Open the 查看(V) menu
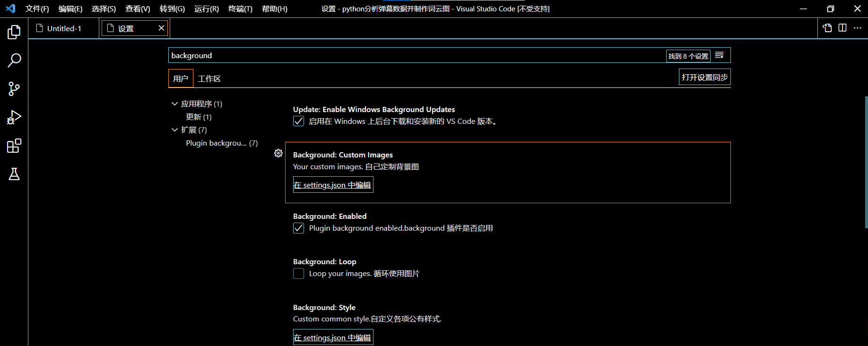The width and height of the screenshot is (868, 346). pyautogui.click(x=138, y=9)
